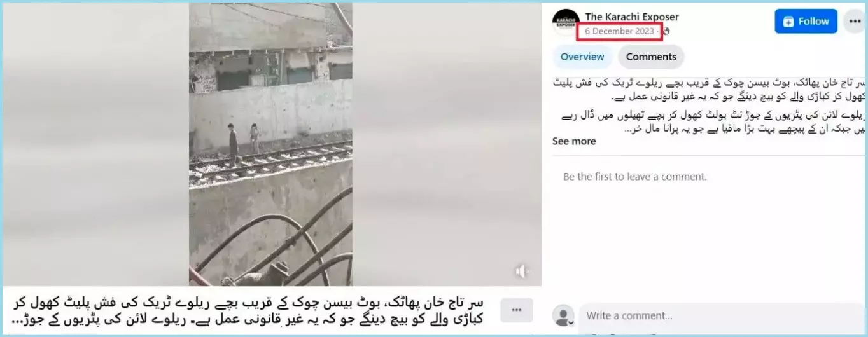Select the Overview tab
This screenshot has height=337, width=868.
582,57
